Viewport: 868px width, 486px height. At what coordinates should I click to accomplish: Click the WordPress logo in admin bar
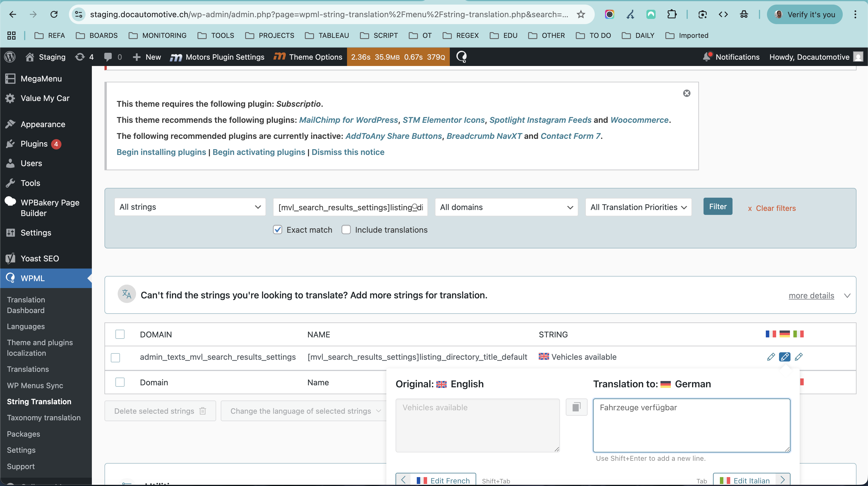pos(10,57)
